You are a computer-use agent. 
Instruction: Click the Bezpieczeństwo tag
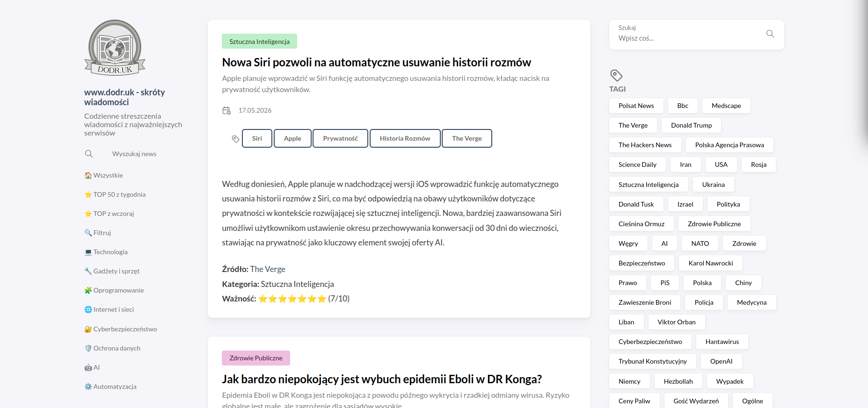point(642,263)
